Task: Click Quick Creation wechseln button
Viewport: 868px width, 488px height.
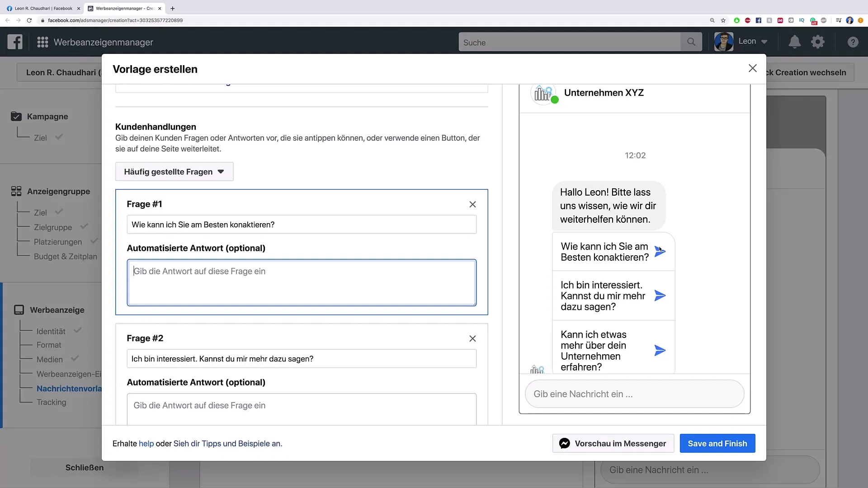Action: click(x=809, y=72)
